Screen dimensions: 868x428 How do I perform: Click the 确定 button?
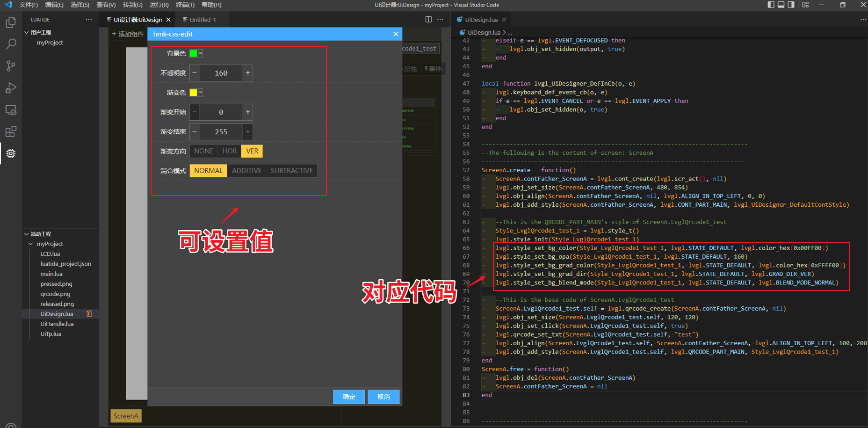[349, 397]
